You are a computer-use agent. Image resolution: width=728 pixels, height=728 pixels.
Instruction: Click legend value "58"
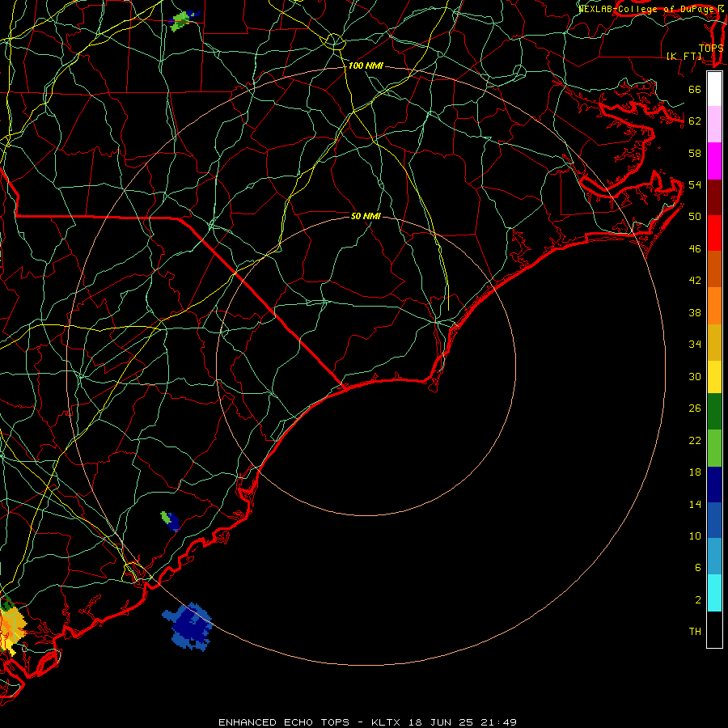click(x=695, y=153)
